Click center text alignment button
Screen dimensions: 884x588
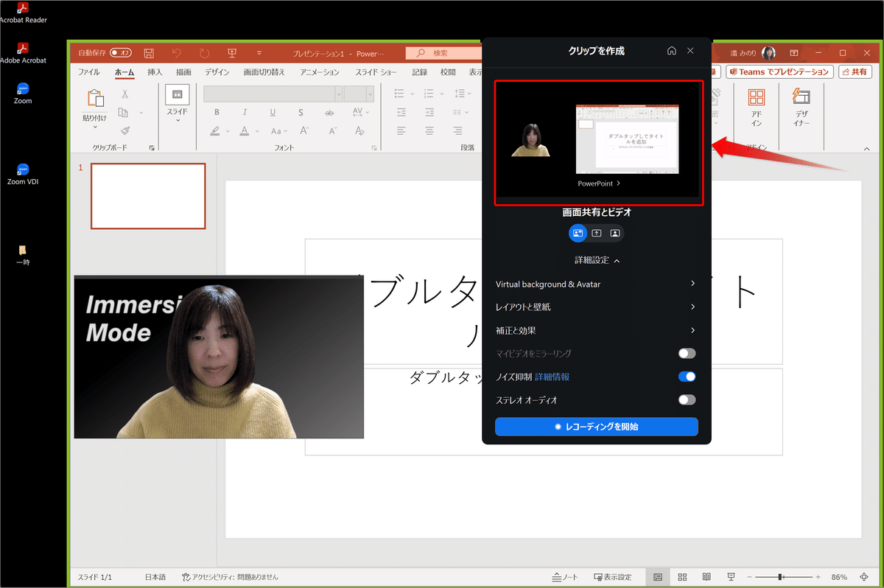429,130
